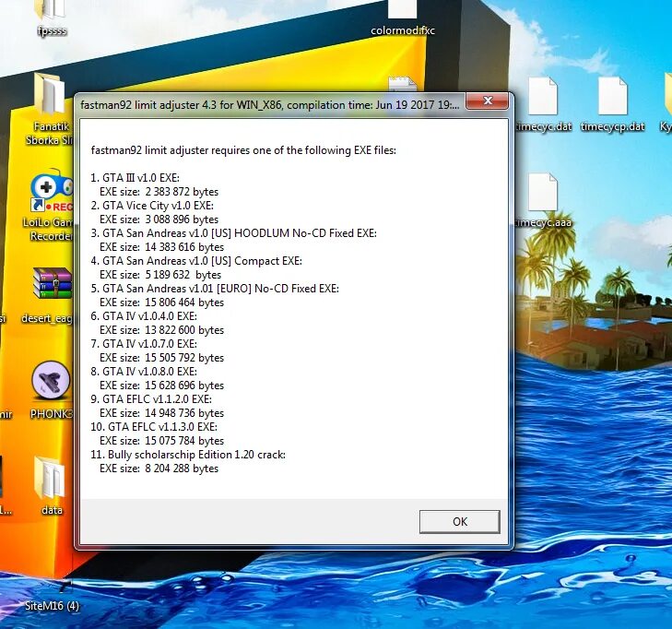Click the San Andreas Compact EXE line
Image resolution: width=672 pixels, height=629 pixels.
pyautogui.click(x=196, y=261)
